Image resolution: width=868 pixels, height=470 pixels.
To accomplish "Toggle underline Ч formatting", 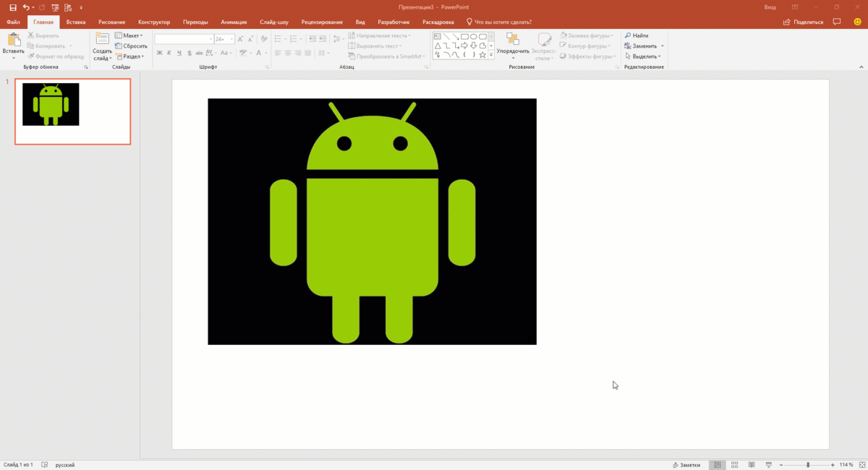I will tap(179, 53).
